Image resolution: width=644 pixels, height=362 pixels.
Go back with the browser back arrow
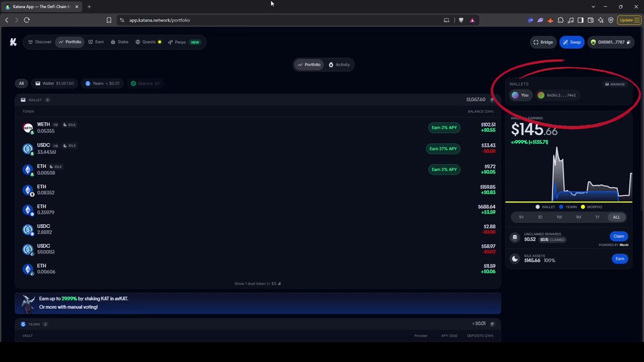click(6, 20)
